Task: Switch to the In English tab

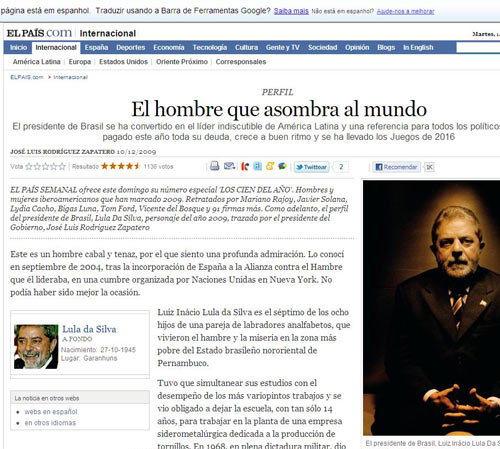Action: click(418, 48)
